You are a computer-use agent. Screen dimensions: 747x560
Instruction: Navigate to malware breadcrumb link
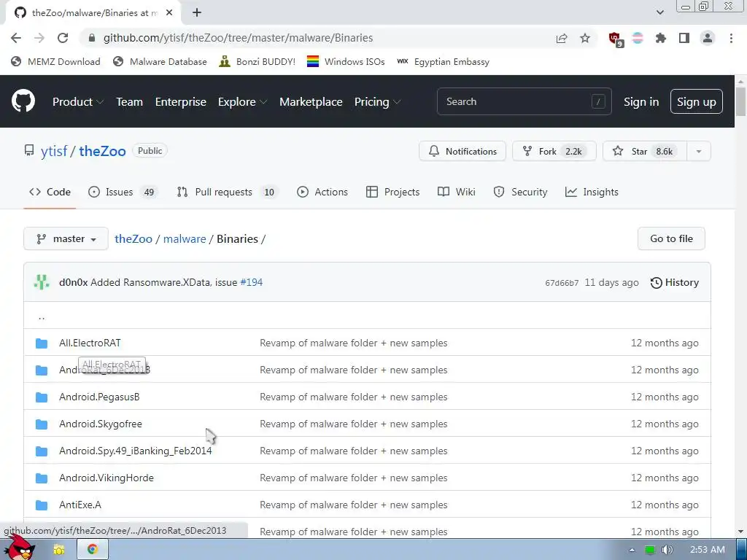click(x=185, y=238)
